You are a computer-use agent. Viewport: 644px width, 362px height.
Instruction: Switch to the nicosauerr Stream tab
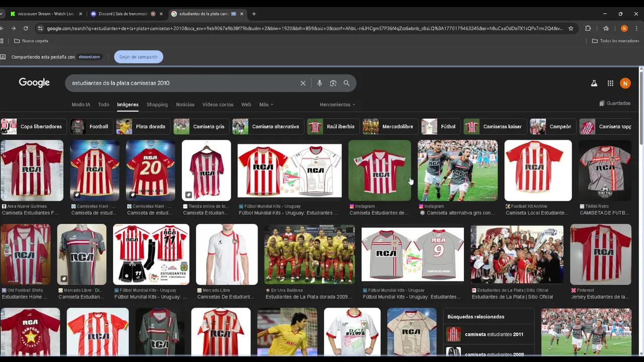coord(45,14)
